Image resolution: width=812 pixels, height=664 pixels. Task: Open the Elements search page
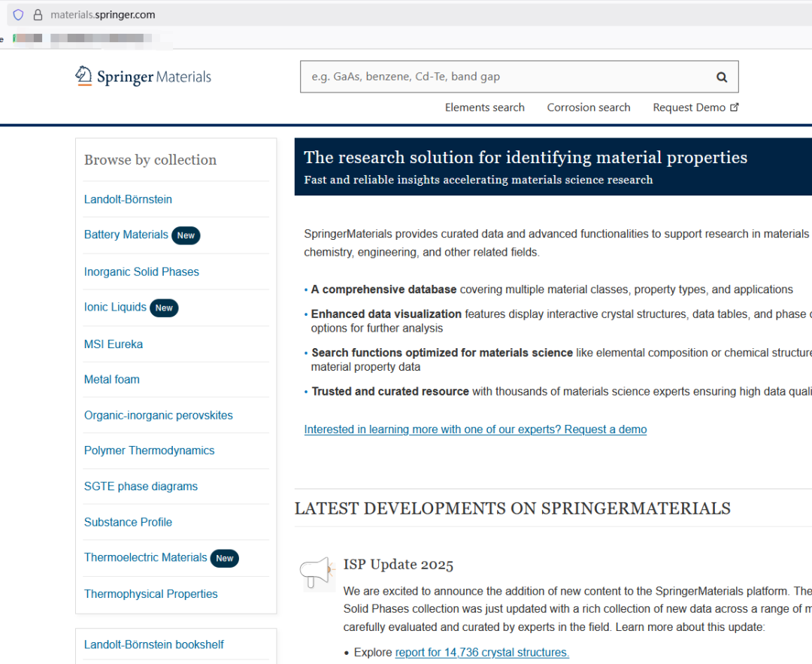tap(484, 108)
